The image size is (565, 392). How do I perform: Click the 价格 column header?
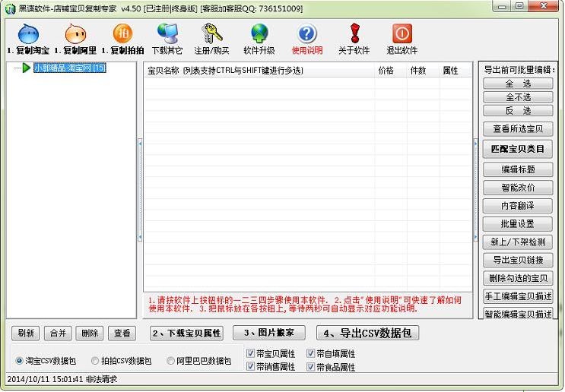(386, 71)
